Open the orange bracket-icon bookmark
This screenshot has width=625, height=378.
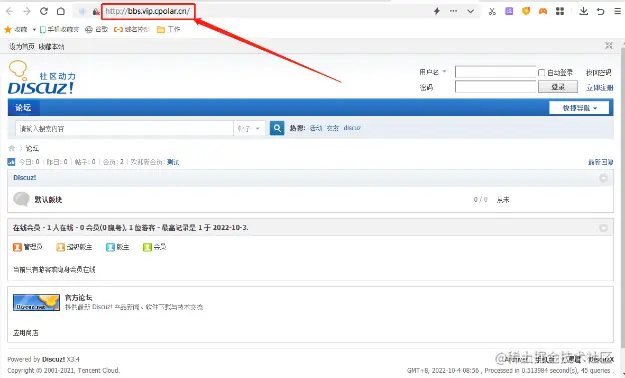[x=132, y=29]
